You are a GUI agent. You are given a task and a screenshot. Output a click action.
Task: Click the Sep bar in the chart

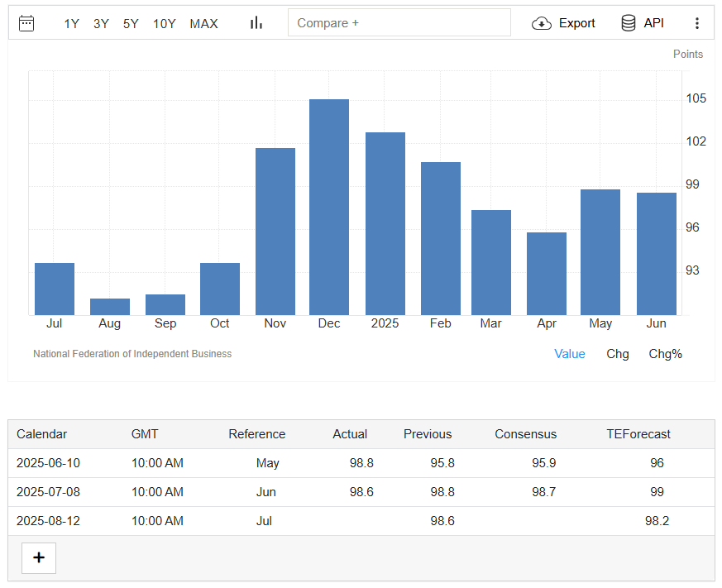[165, 305]
